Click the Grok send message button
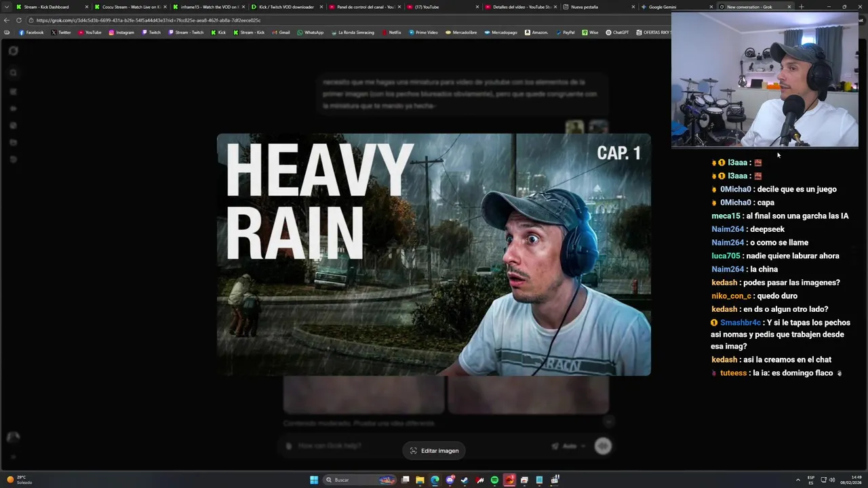Viewport: 868px width, 488px height. [603, 445]
